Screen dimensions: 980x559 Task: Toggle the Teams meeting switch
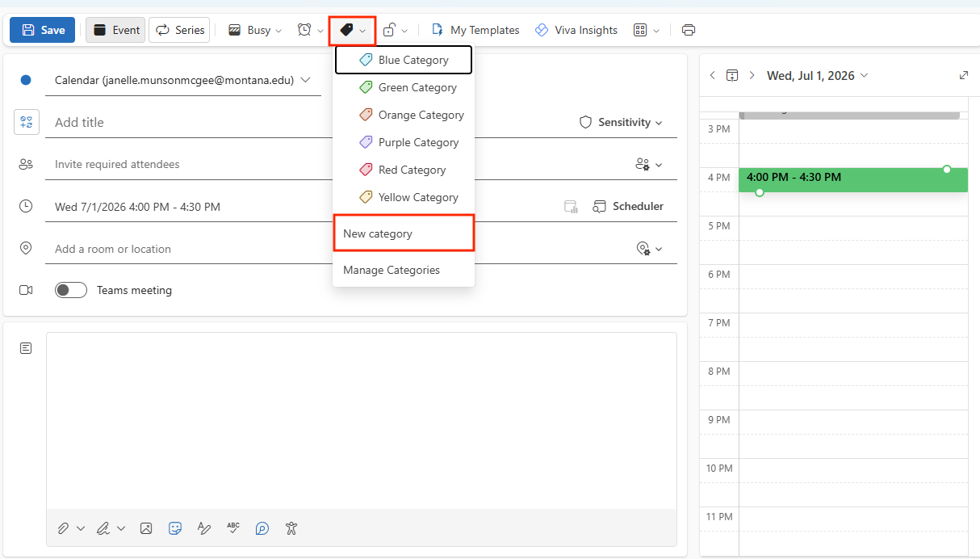coord(71,290)
